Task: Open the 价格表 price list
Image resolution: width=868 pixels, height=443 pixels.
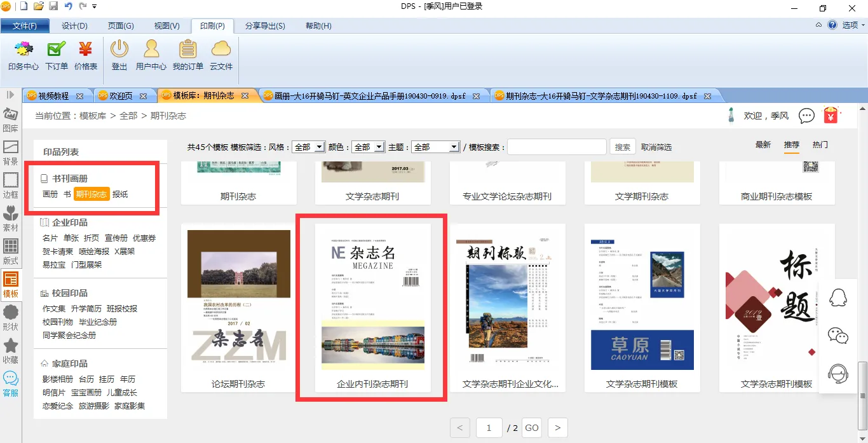Action: (x=86, y=55)
